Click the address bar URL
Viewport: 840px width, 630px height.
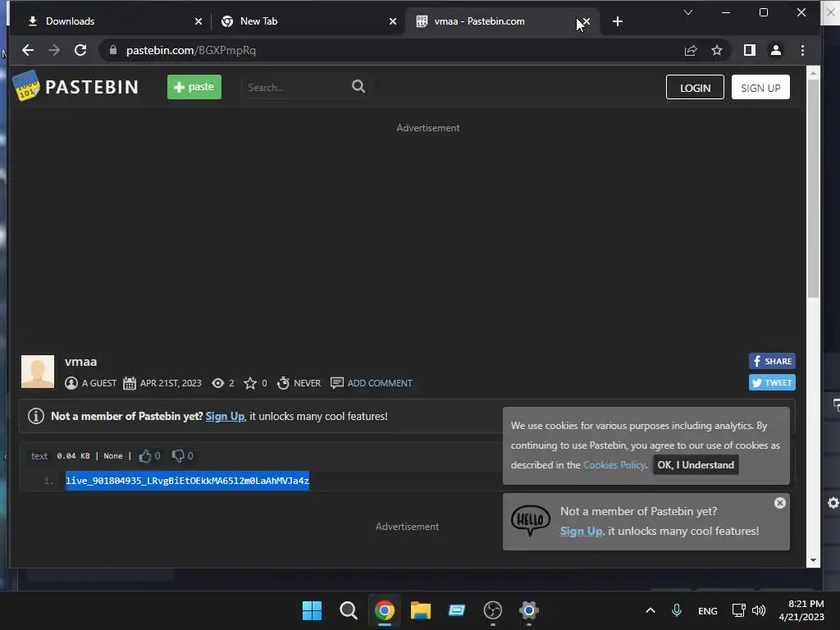(x=190, y=50)
